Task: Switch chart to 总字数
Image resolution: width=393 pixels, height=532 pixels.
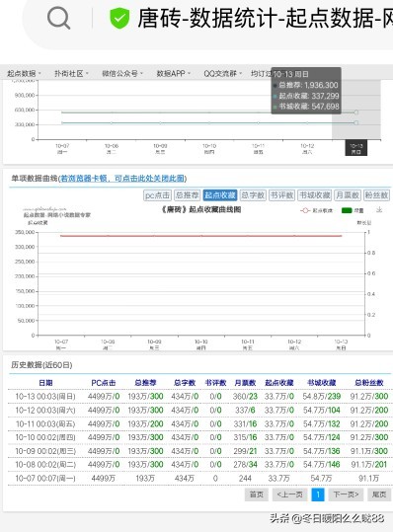Action: 253,195
